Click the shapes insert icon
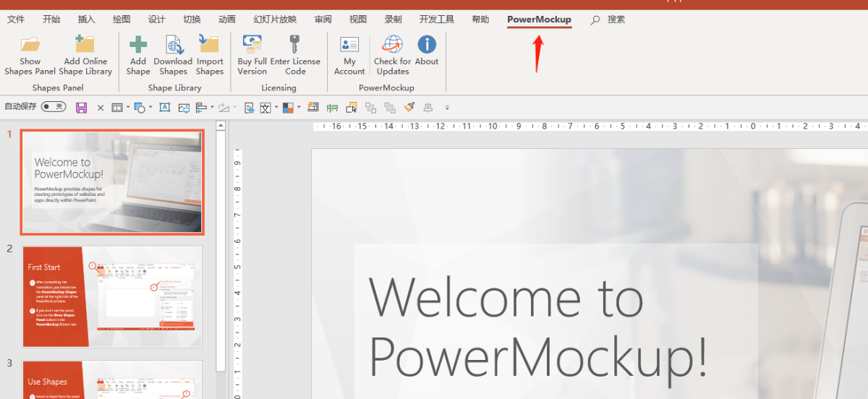Image resolution: width=868 pixels, height=399 pixels. click(140, 108)
